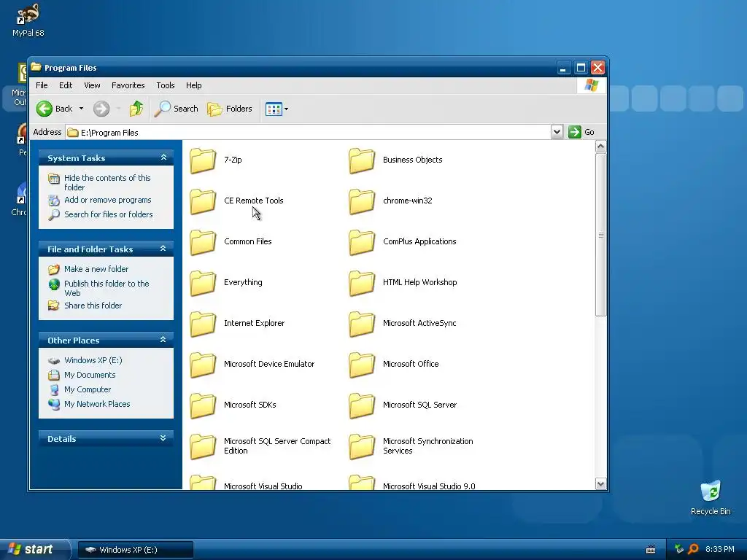Image resolution: width=747 pixels, height=560 pixels.
Task: Click the green Back arrow icon
Action: coord(44,109)
